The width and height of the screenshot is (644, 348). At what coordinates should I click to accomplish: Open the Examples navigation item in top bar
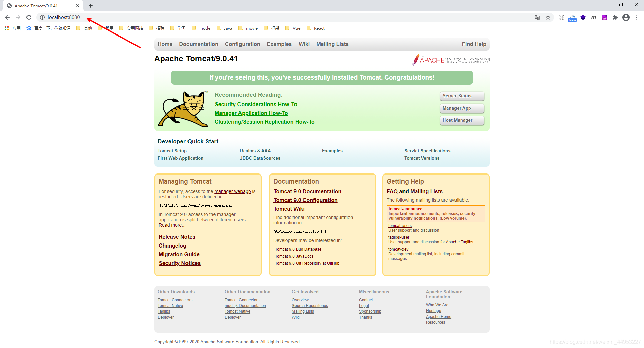click(x=279, y=44)
